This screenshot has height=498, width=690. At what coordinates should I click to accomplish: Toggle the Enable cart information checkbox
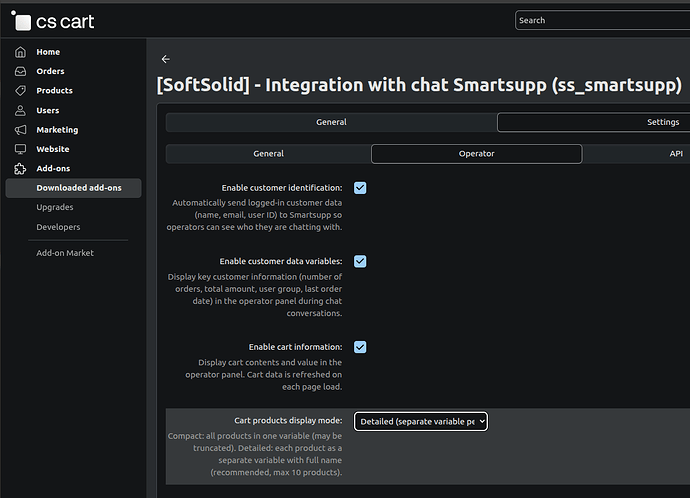[360, 347]
